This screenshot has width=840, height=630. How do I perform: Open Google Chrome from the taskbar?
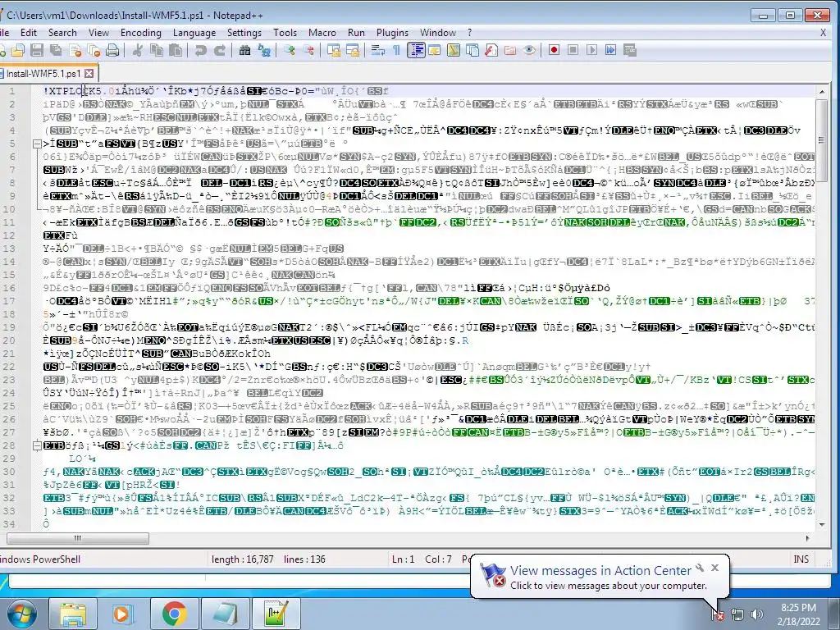(175, 614)
